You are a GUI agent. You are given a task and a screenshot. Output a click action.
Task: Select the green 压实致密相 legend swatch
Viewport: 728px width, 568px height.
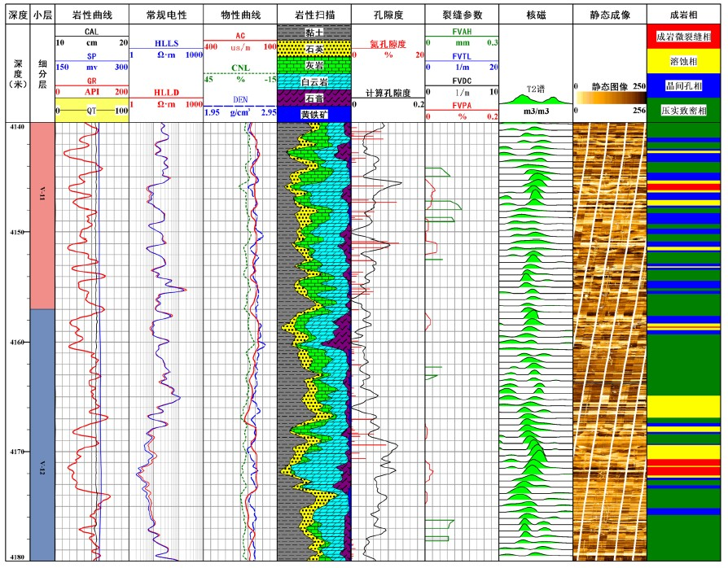[x=682, y=110]
